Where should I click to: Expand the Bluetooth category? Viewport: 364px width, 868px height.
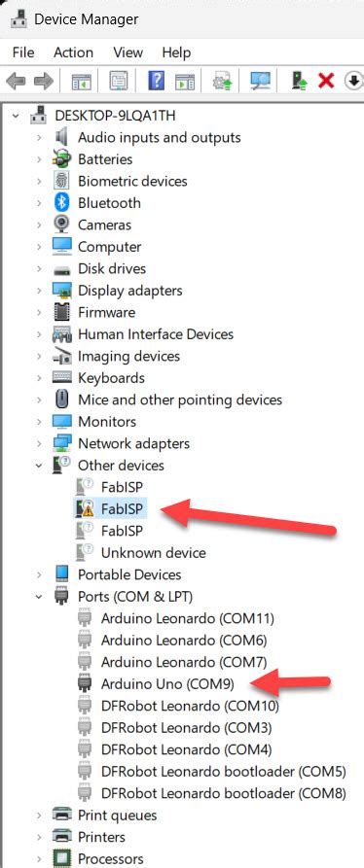pyautogui.click(x=39, y=203)
